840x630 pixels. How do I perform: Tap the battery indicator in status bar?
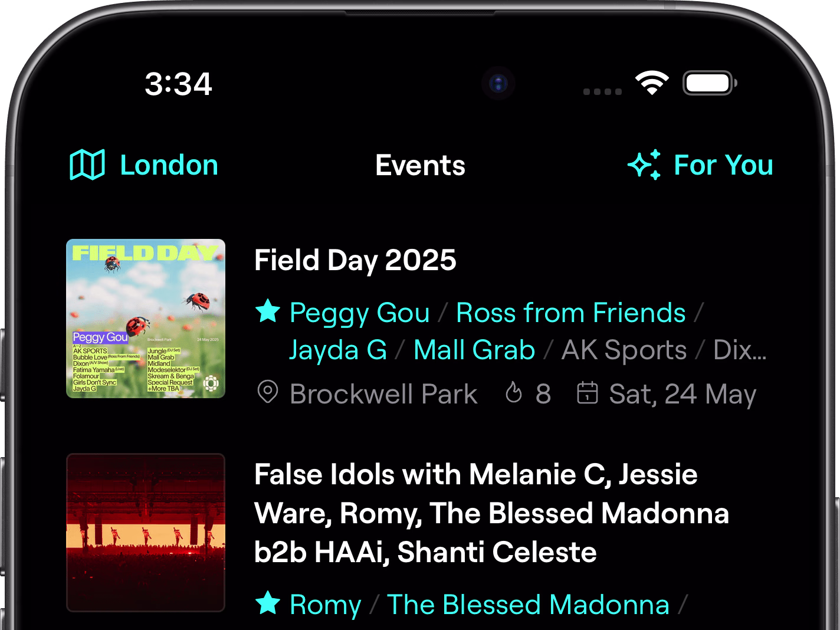(709, 83)
